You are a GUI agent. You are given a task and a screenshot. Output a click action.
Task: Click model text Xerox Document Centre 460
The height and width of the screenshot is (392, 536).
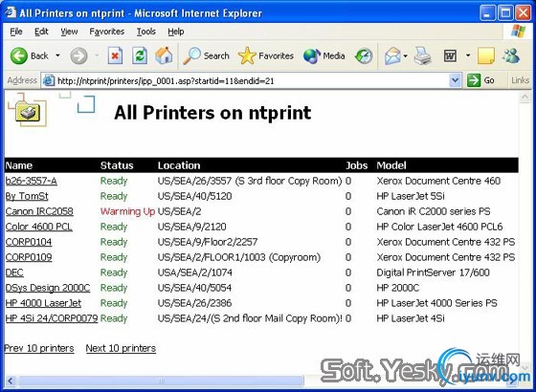438,181
